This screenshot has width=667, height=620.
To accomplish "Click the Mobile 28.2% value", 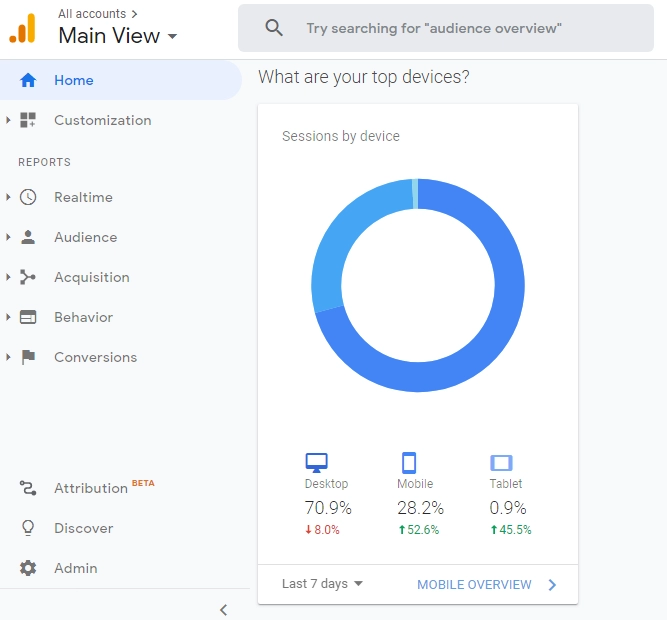I will coord(420,508).
